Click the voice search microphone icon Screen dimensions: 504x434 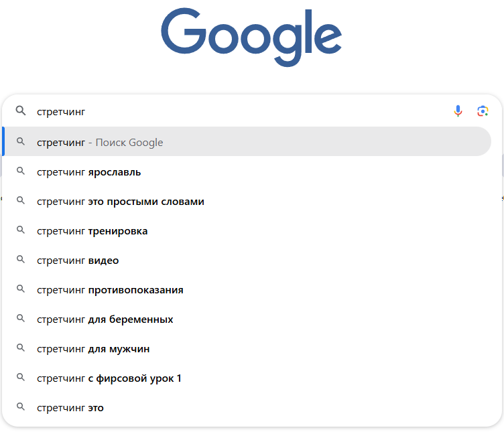(458, 111)
